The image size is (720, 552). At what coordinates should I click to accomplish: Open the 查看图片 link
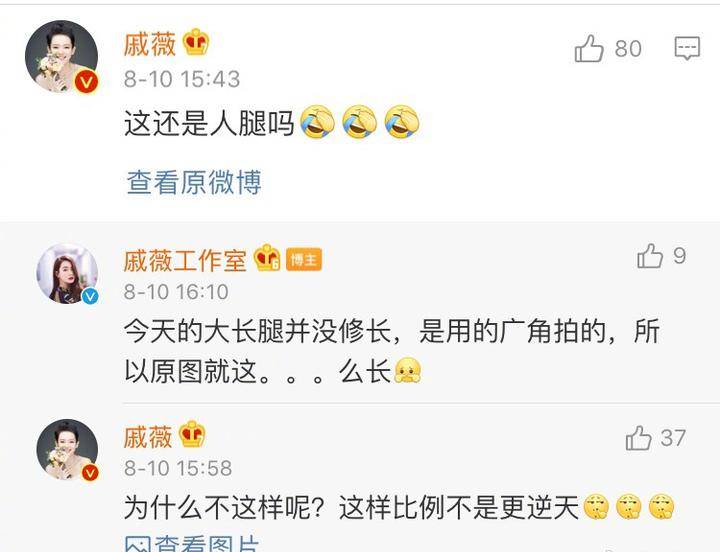coord(192,544)
